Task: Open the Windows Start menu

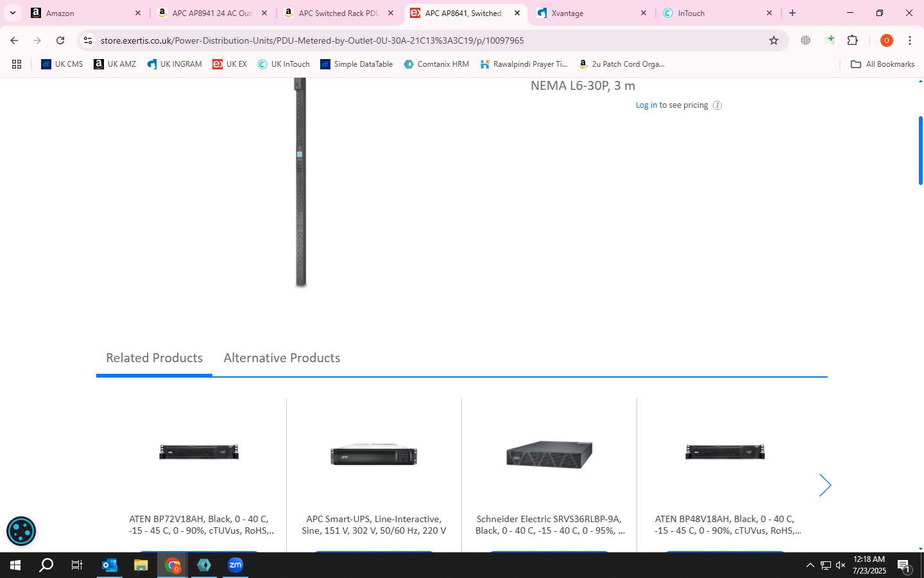Action: 15,565
